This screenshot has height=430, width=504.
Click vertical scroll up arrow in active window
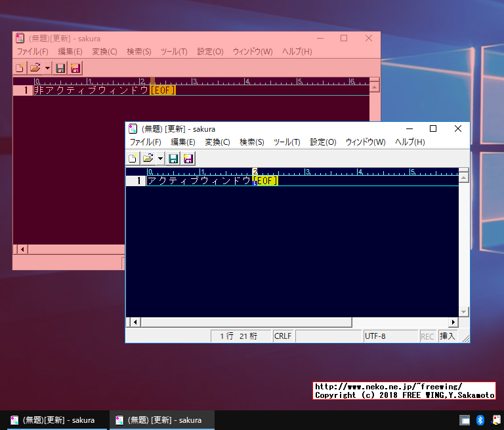tap(463, 178)
